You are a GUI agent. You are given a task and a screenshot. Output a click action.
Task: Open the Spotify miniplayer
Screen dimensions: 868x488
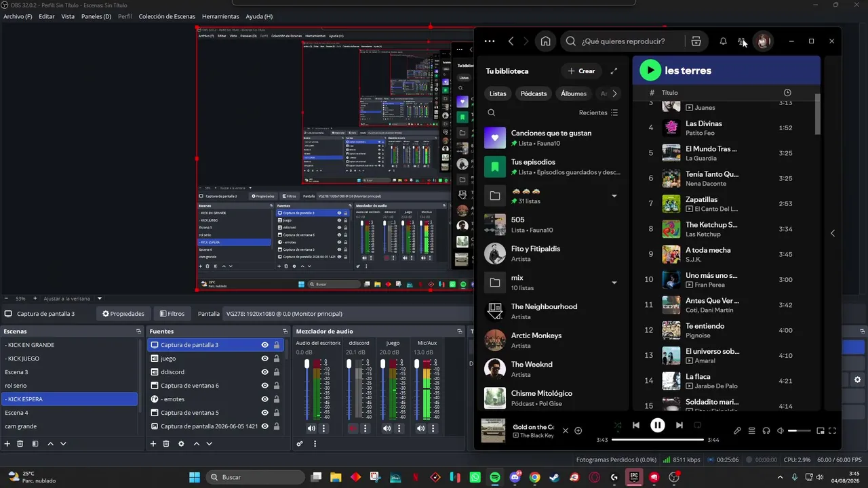820,430
